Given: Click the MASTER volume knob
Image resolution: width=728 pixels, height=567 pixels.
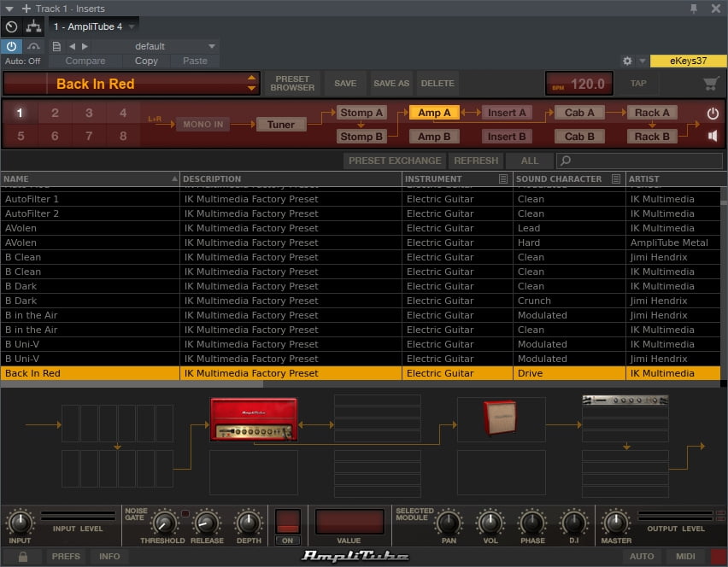Looking at the screenshot, I should [616, 523].
